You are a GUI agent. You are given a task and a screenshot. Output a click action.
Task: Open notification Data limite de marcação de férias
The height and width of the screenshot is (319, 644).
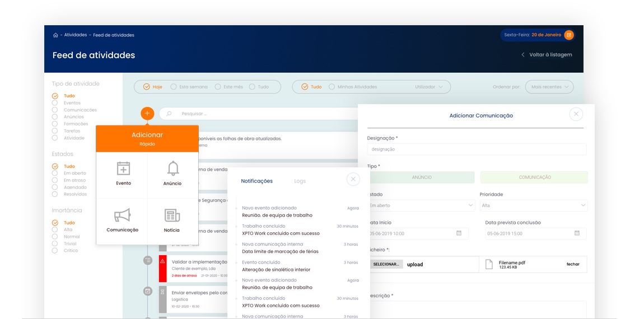[280, 251]
